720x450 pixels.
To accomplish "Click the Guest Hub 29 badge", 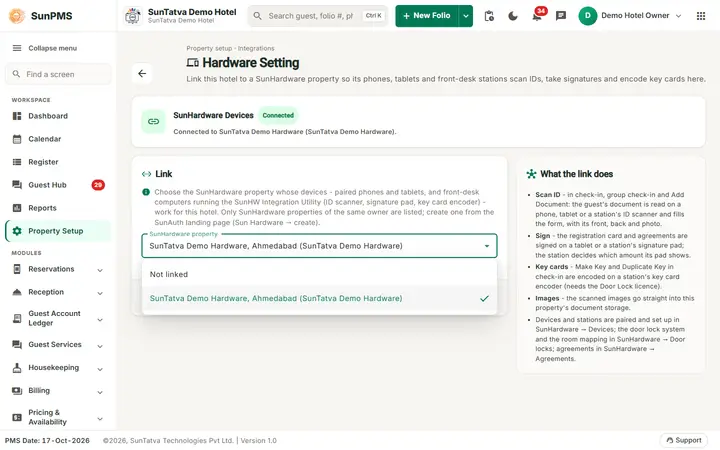I will 98,185.
